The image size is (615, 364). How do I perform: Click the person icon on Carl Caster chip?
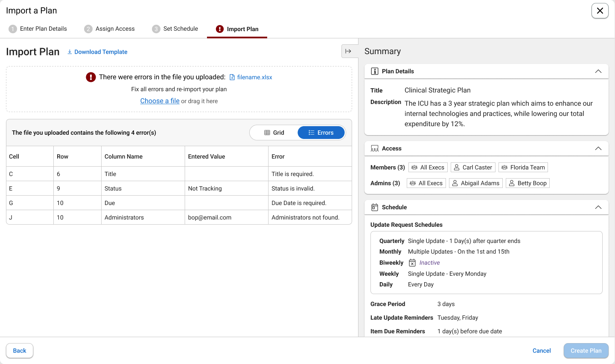[457, 168]
